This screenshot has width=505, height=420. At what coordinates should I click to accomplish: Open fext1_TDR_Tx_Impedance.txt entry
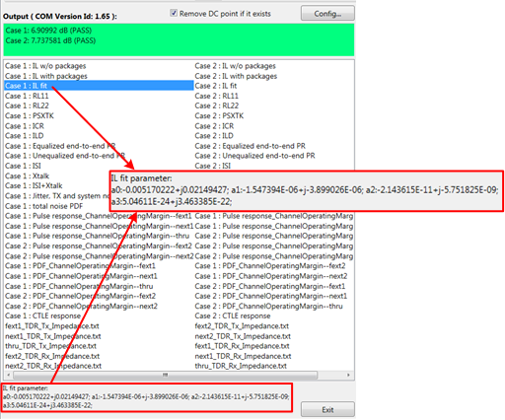tap(52, 326)
